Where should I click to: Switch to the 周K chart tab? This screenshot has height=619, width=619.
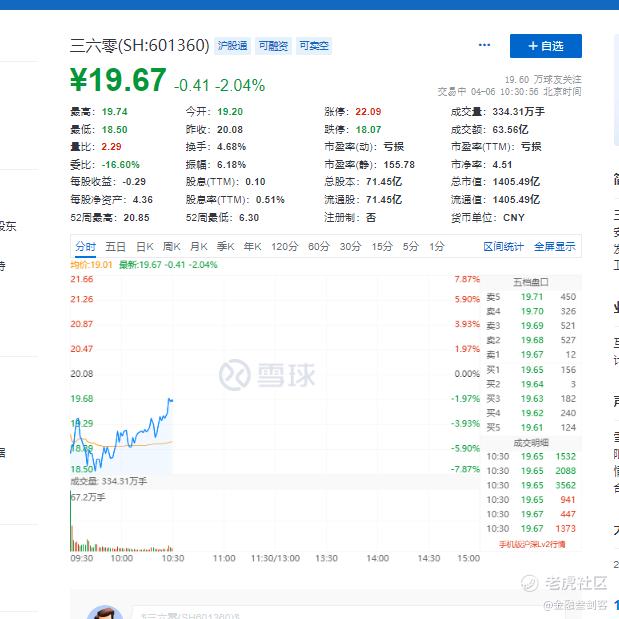pyautogui.click(x=171, y=247)
